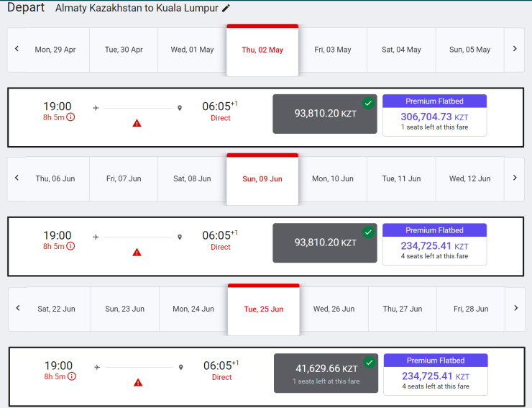Select the 93,810.20 KZT fare on 09 Jun
This screenshot has height=408, width=532.
(325, 242)
